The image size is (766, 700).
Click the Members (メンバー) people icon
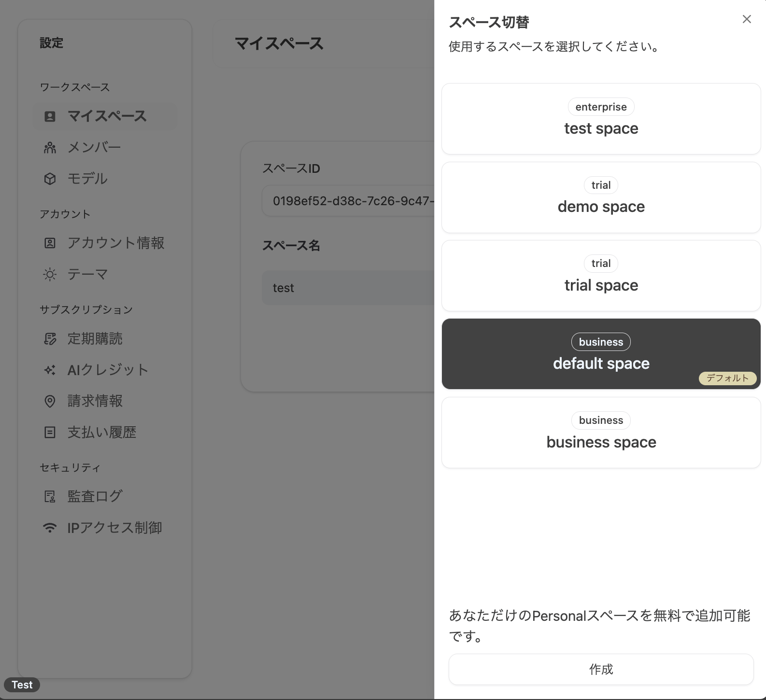pos(50,148)
